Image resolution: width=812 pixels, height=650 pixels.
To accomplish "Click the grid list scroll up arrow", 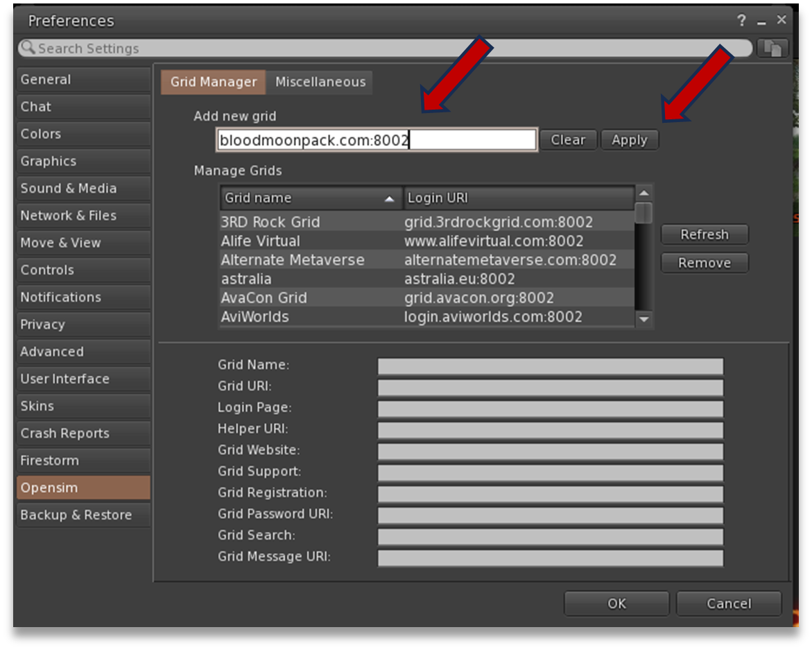I will [643, 193].
